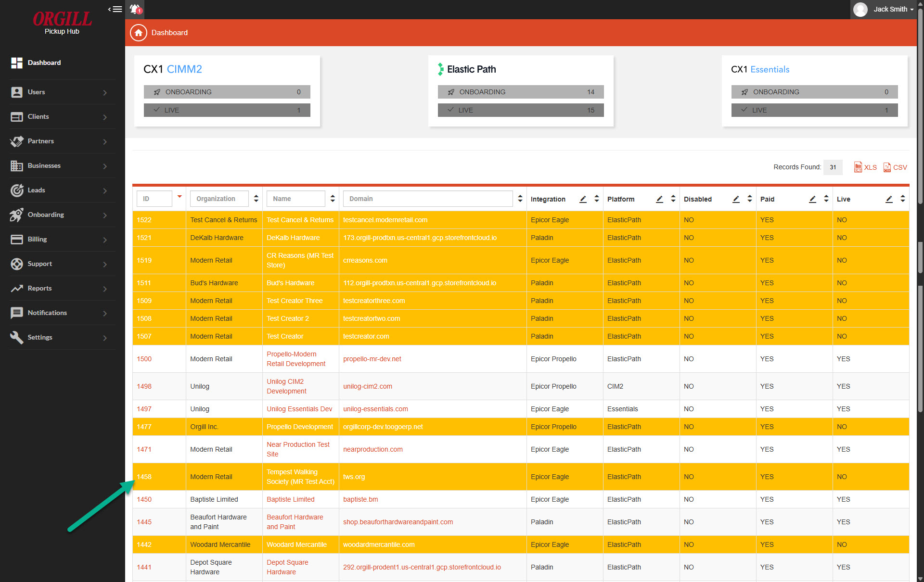Click the Leads target icon

17,190
